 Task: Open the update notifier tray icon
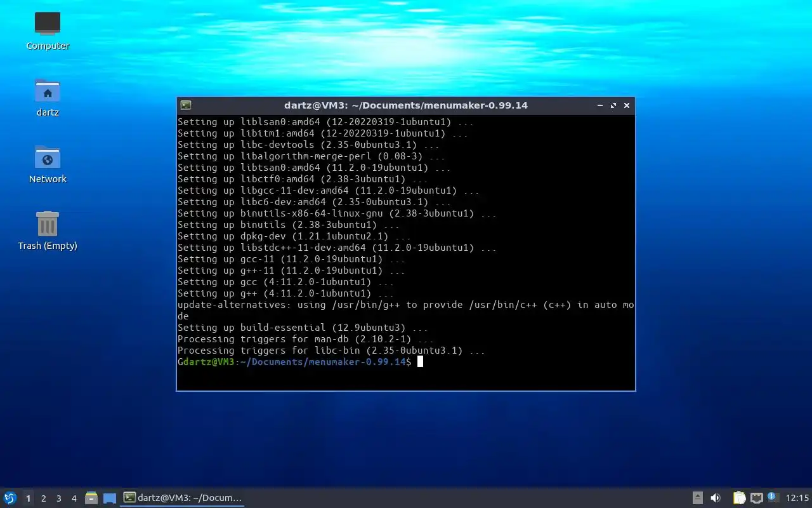[773, 497]
